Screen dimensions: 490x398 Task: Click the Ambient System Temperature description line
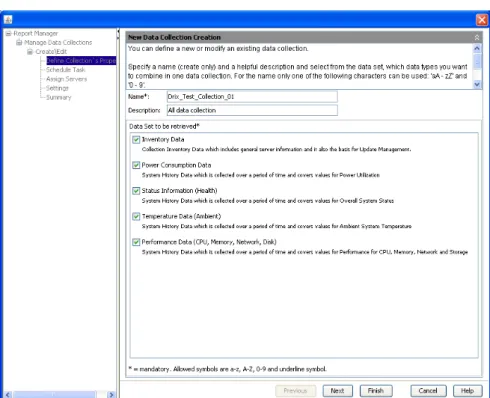click(277, 226)
